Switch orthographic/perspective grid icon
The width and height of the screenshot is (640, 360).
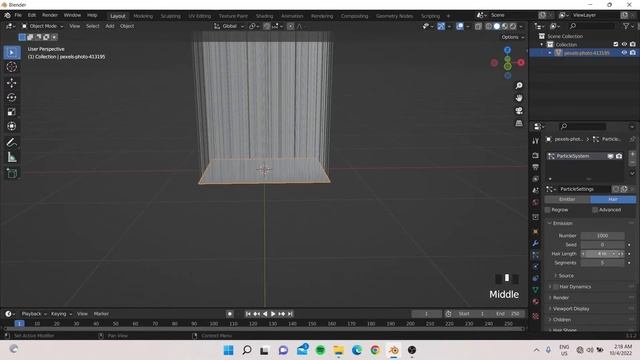(x=519, y=123)
